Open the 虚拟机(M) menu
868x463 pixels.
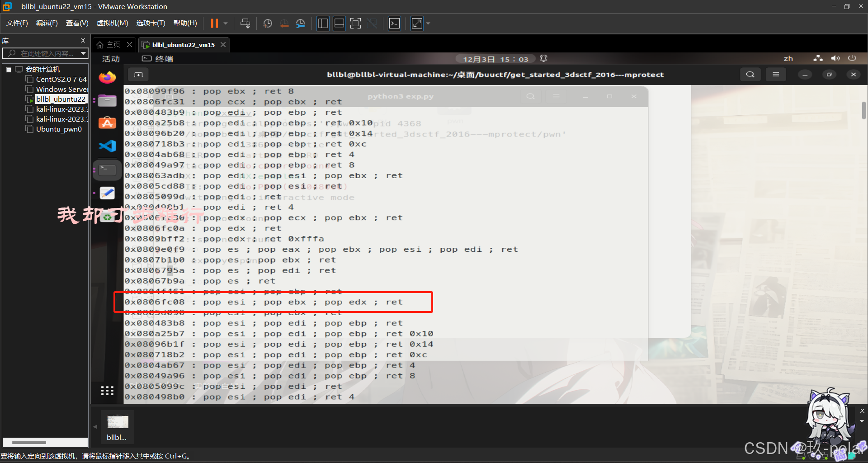[112, 23]
